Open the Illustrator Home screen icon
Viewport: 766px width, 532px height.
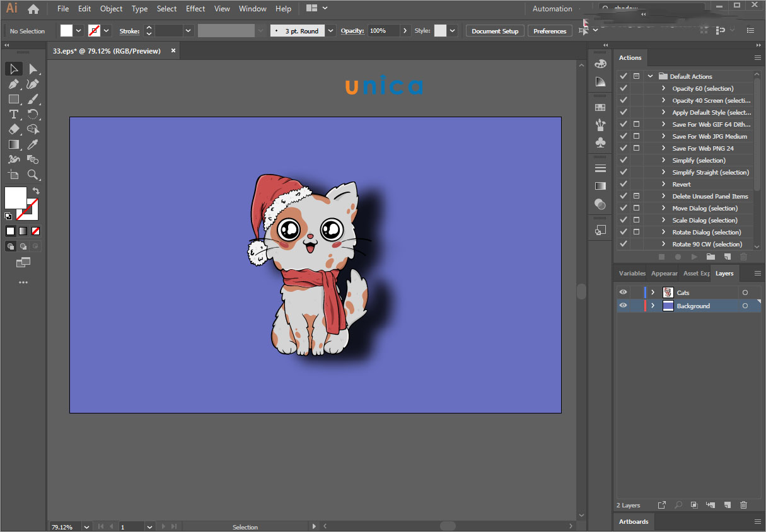coord(33,9)
